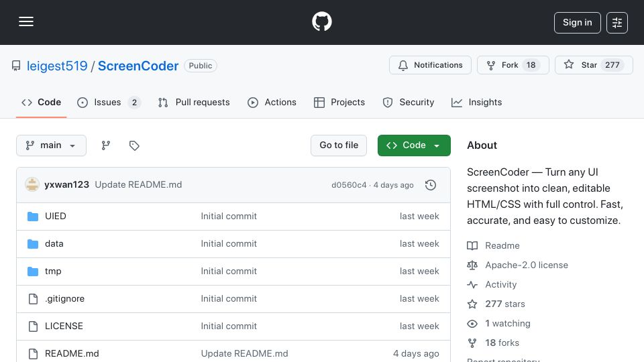The image size is (644, 362).
Task: Click the fork count 18 badge
Action: [x=531, y=65]
